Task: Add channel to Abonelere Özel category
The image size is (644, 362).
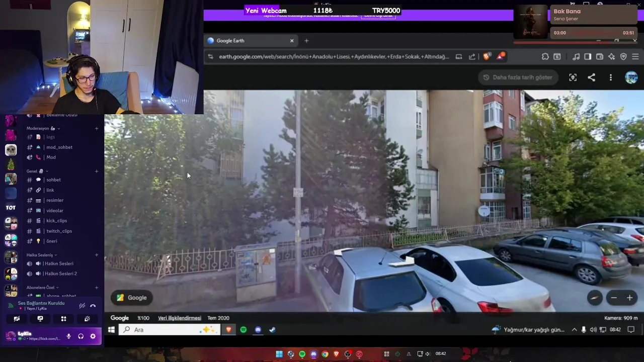Action: [97, 288]
